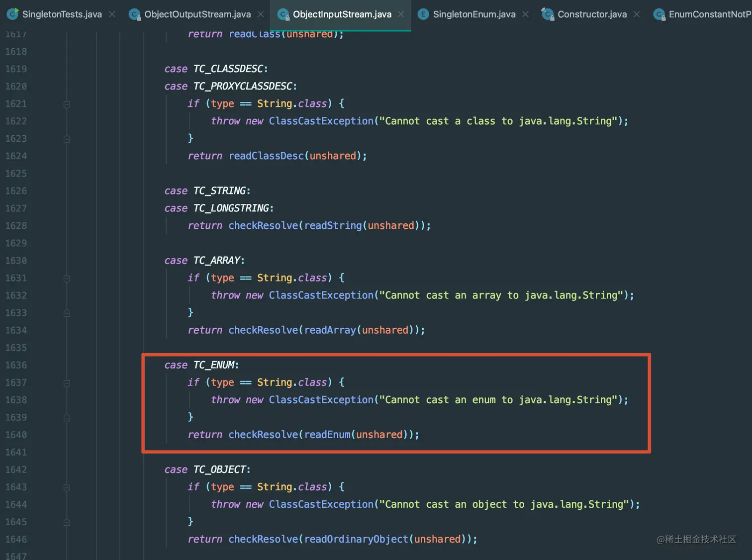Click the ObjectOutputStream.java file icon
Image resolution: width=752 pixels, height=560 pixels.
pyautogui.click(x=134, y=14)
